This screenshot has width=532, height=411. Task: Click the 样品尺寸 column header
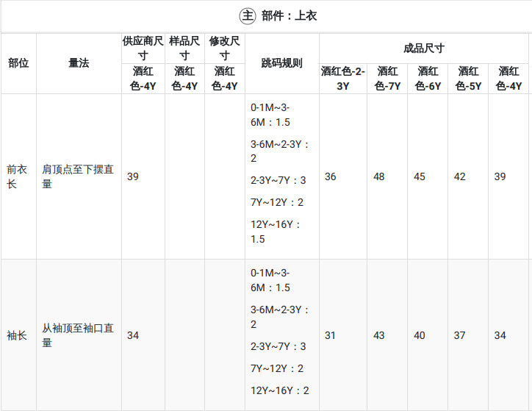184,49
